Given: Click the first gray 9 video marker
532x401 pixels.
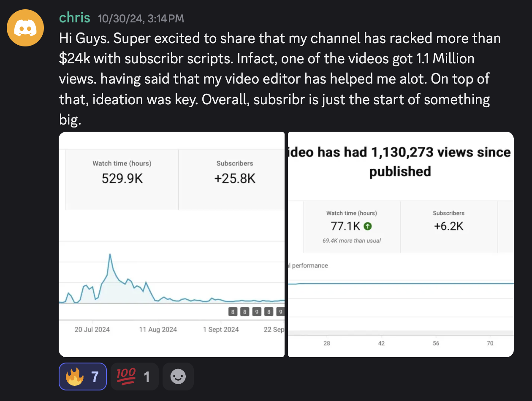Looking at the screenshot, I should pos(256,312).
